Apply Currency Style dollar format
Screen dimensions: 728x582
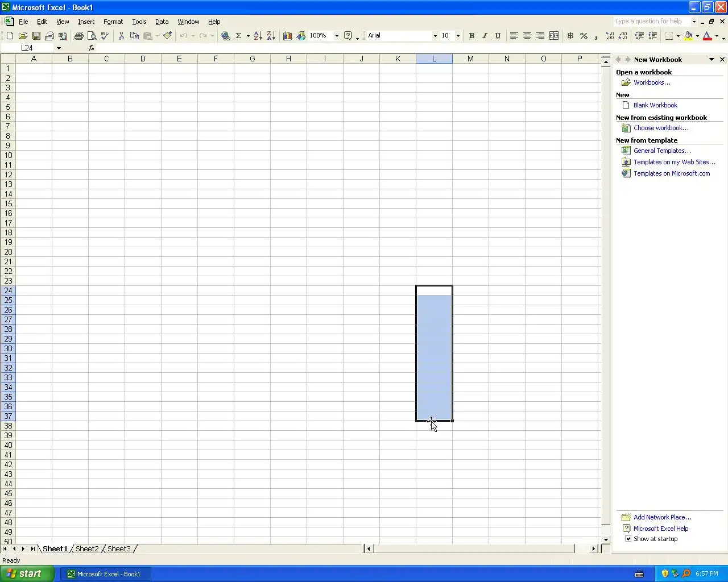[x=570, y=36]
